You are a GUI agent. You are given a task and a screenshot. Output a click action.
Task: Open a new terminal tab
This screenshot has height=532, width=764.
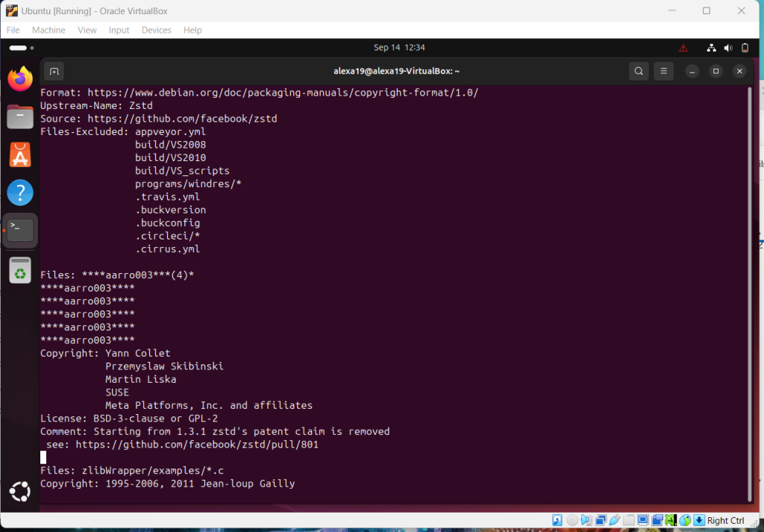(53, 72)
